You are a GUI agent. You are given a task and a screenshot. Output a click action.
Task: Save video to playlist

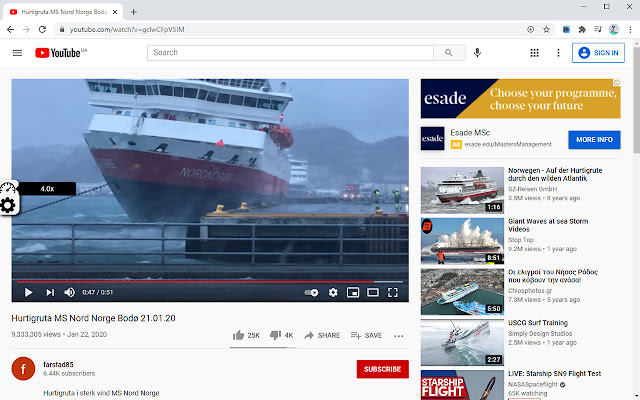click(367, 335)
